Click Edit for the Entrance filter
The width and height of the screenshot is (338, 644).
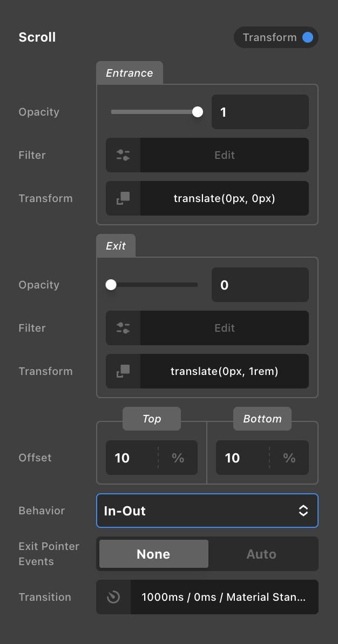pyautogui.click(x=225, y=155)
